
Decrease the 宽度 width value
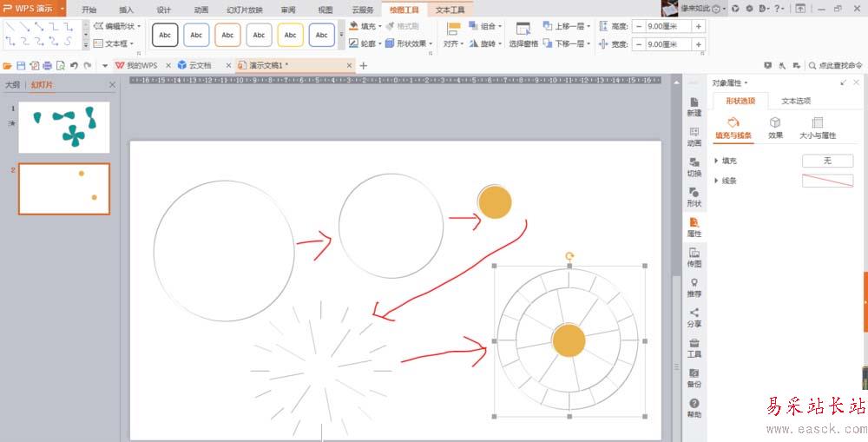click(639, 44)
